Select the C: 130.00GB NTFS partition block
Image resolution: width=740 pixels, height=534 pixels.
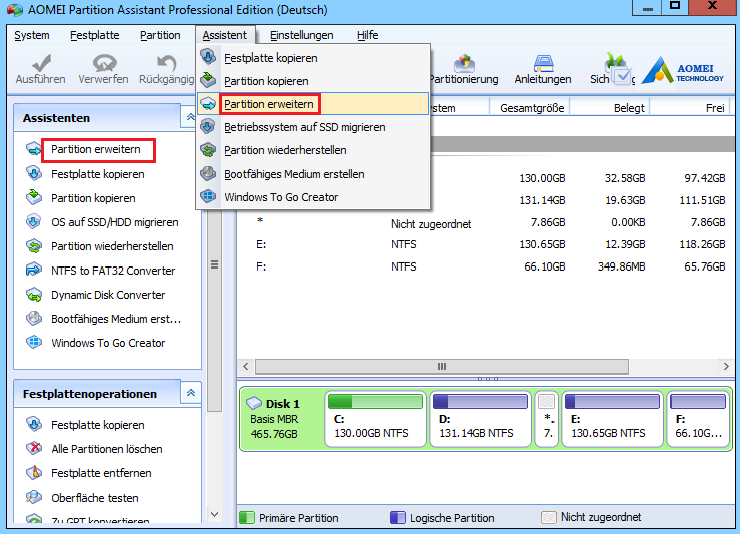click(x=375, y=418)
